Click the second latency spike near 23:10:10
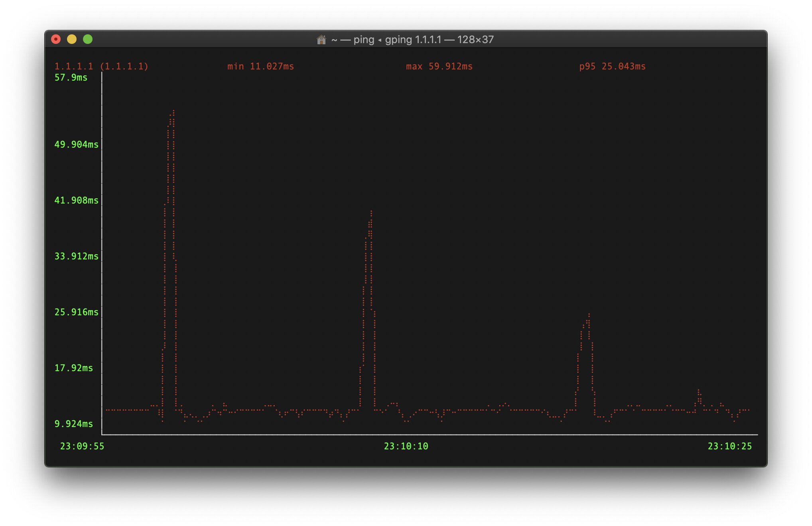 coord(371,212)
